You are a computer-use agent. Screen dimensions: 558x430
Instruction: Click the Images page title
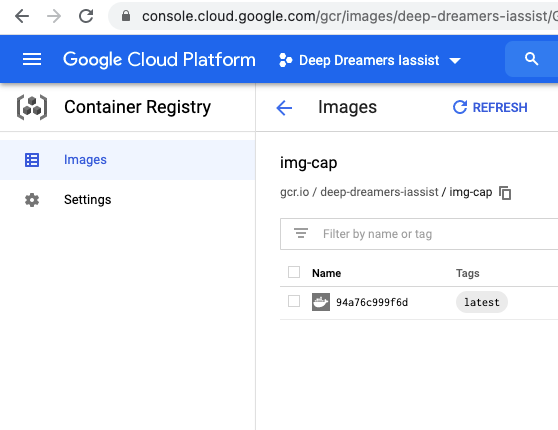tap(347, 107)
